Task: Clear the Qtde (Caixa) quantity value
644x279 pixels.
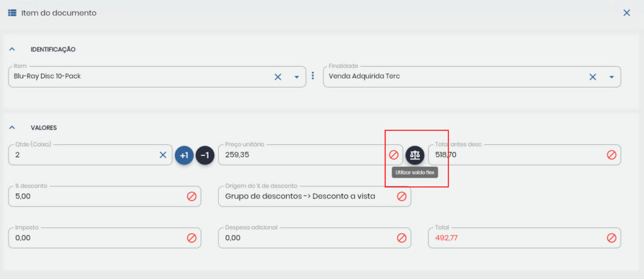Action: click(162, 155)
